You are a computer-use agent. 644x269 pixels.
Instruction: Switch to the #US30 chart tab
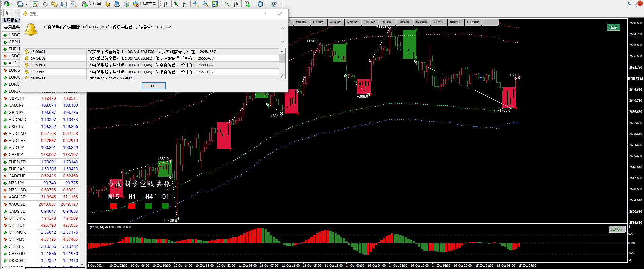coord(387,22)
